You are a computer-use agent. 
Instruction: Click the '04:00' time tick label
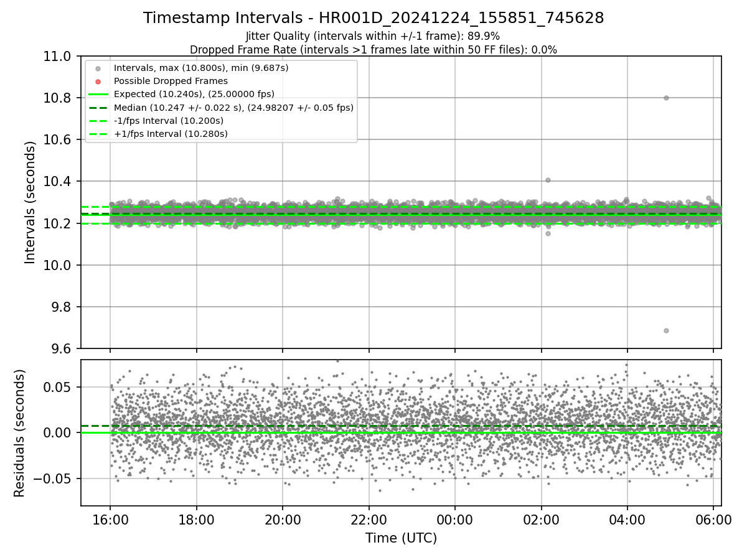point(627,519)
